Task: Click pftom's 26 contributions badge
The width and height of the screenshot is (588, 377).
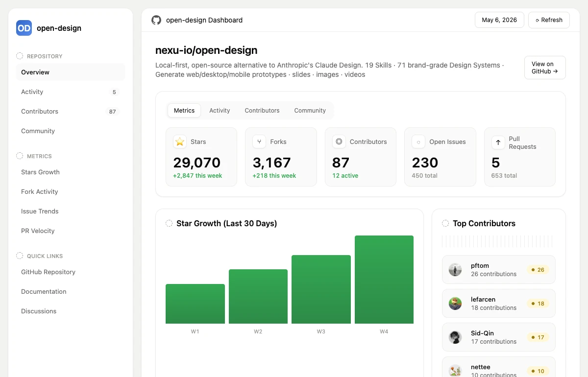Action: tap(538, 270)
